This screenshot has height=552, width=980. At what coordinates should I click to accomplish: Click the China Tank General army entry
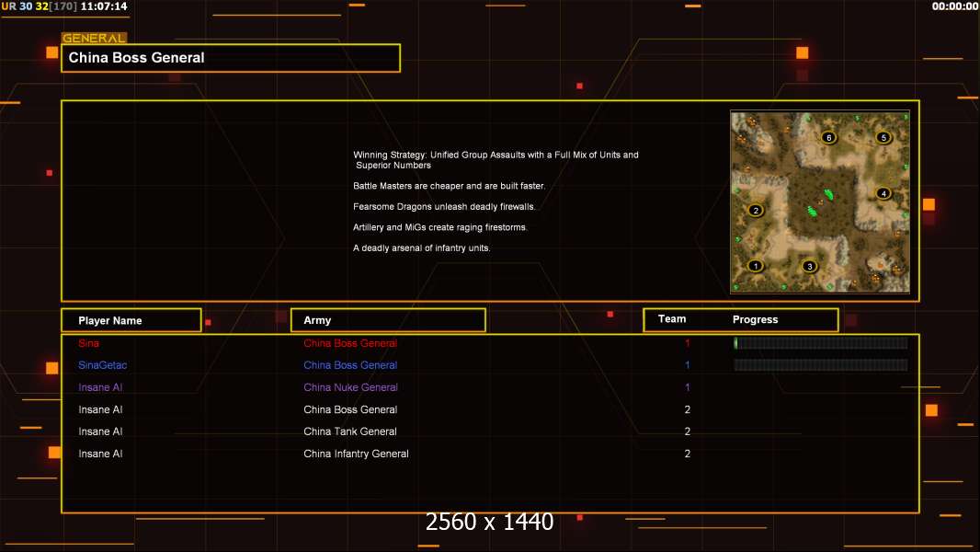point(350,431)
